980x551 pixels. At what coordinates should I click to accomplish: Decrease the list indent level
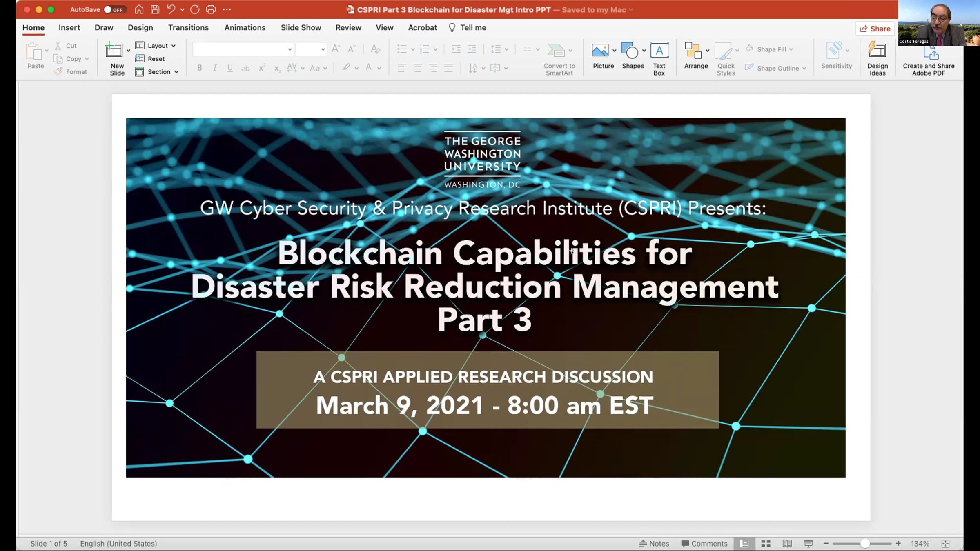[x=456, y=49]
